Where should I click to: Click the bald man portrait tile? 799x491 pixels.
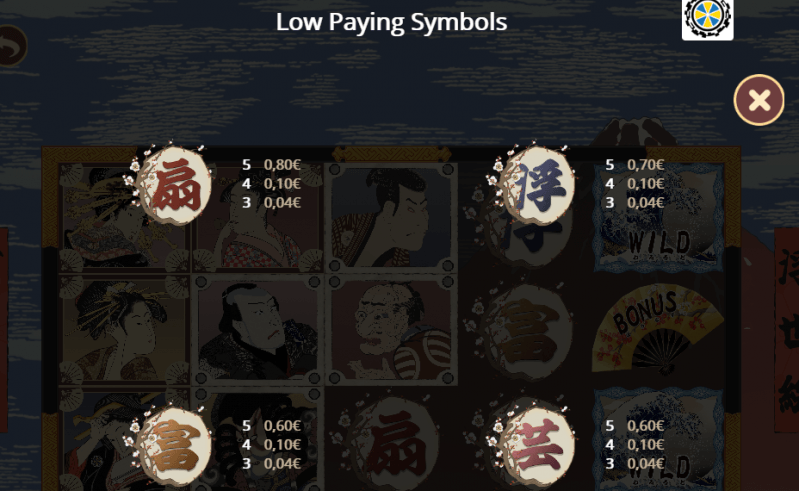click(x=390, y=330)
